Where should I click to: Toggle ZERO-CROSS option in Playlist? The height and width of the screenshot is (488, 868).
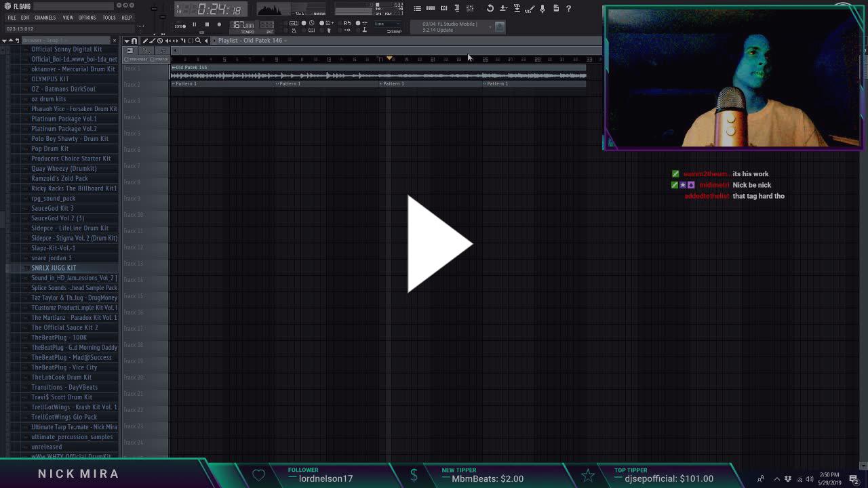(x=136, y=59)
